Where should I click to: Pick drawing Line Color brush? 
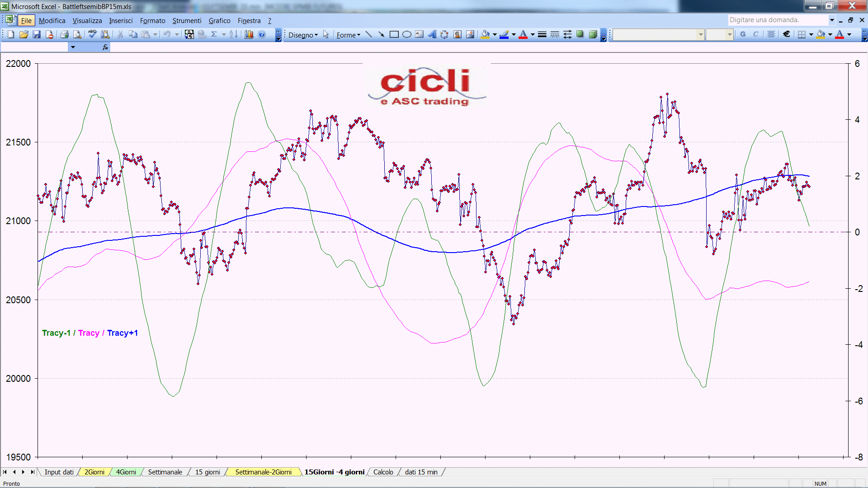[x=505, y=34]
